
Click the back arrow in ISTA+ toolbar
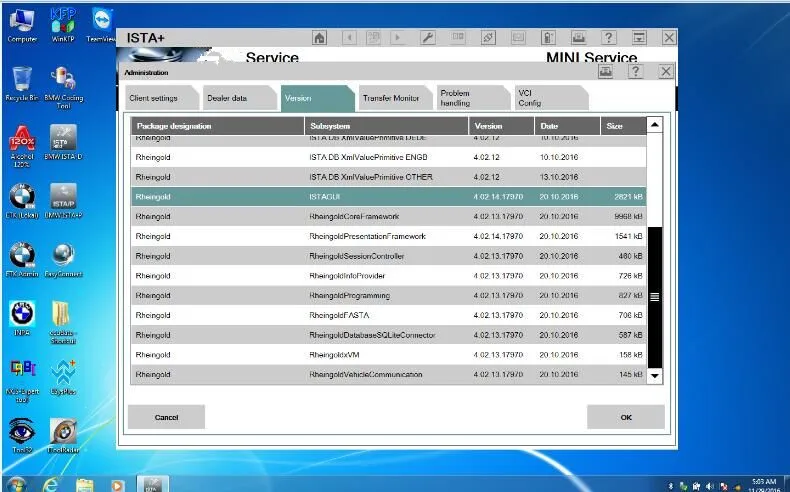point(349,38)
